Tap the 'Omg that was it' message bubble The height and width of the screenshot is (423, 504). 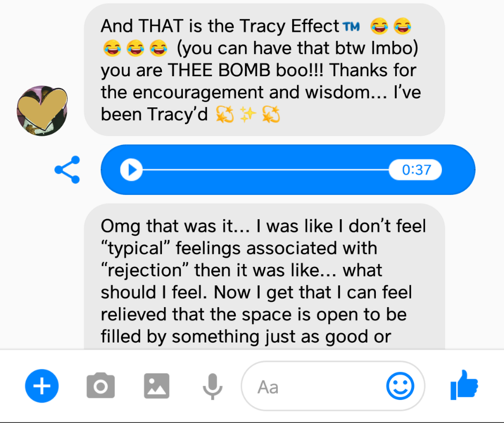point(264,277)
